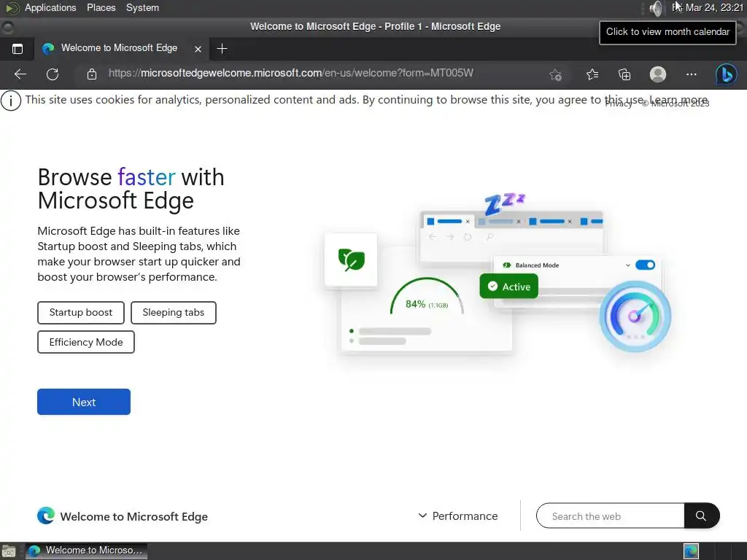The height and width of the screenshot is (560, 747).
Task: Open the Privacy link
Action: tap(619, 104)
